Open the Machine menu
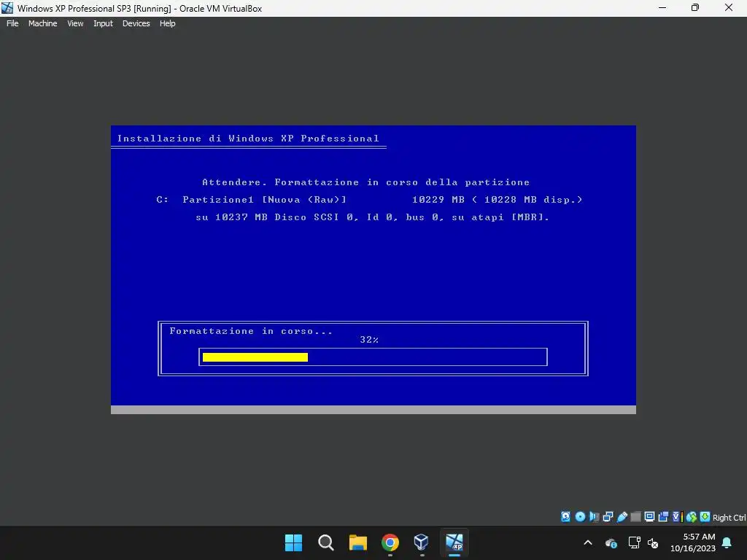Viewport: 747px width, 560px height. click(x=42, y=23)
